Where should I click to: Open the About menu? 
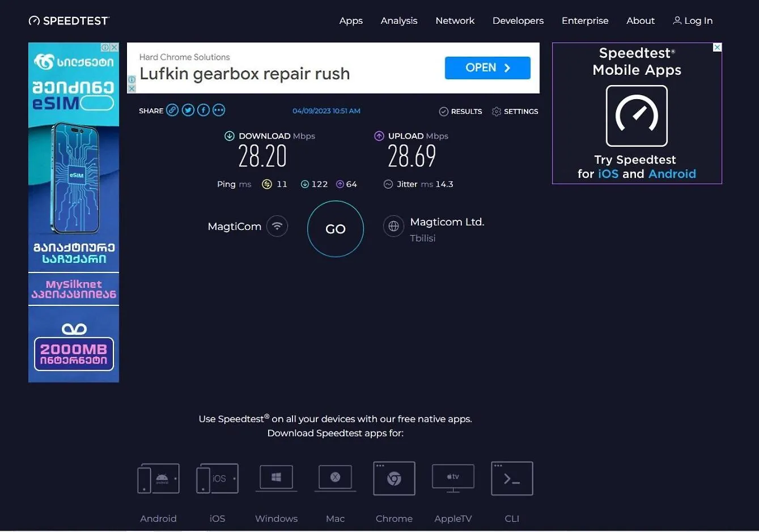pos(641,20)
